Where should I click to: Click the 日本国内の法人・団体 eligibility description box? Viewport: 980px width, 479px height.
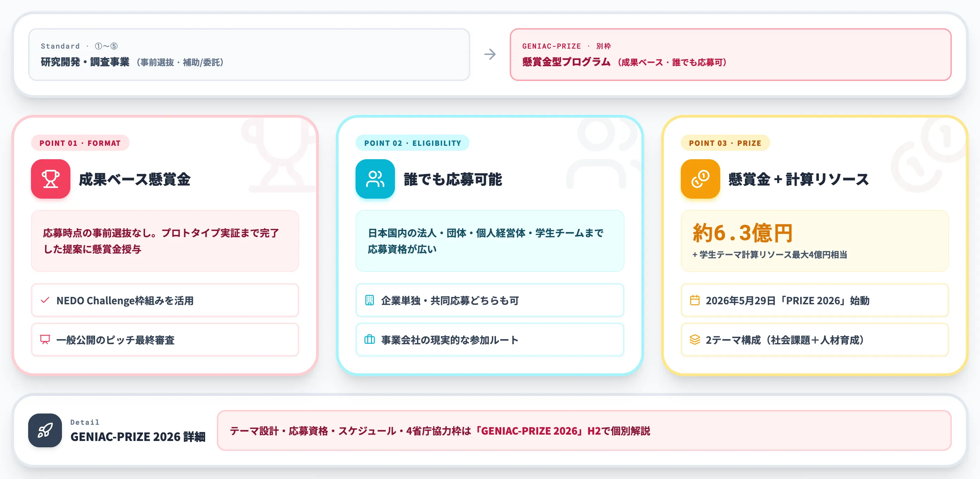pos(490,241)
